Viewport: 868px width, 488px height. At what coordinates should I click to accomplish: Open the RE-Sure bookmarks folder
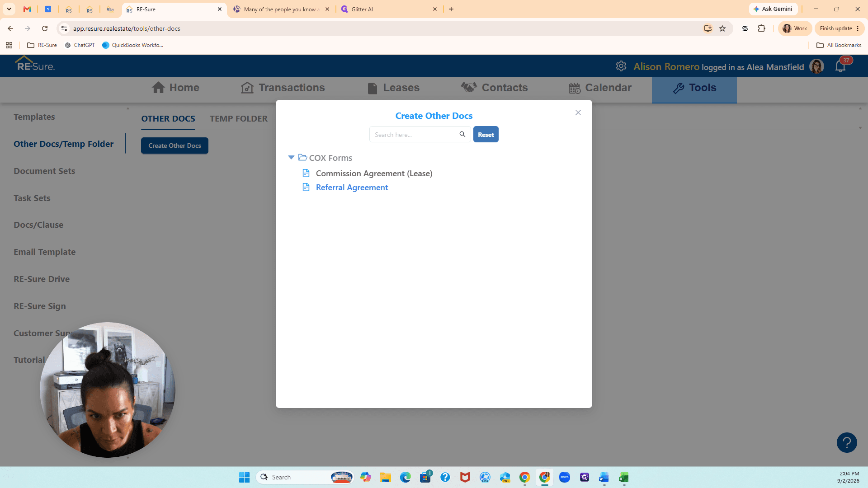point(42,45)
